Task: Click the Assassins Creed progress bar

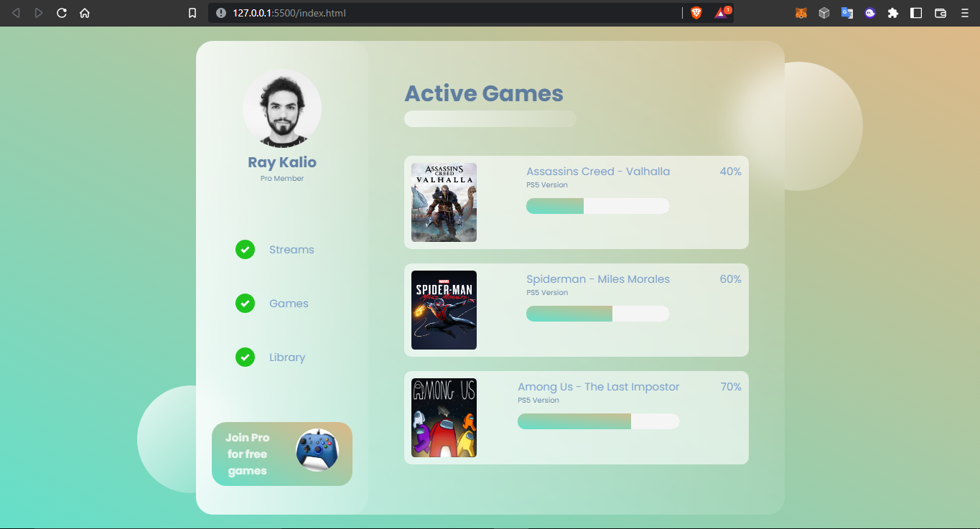Action: pyautogui.click(x=598, y=206)
